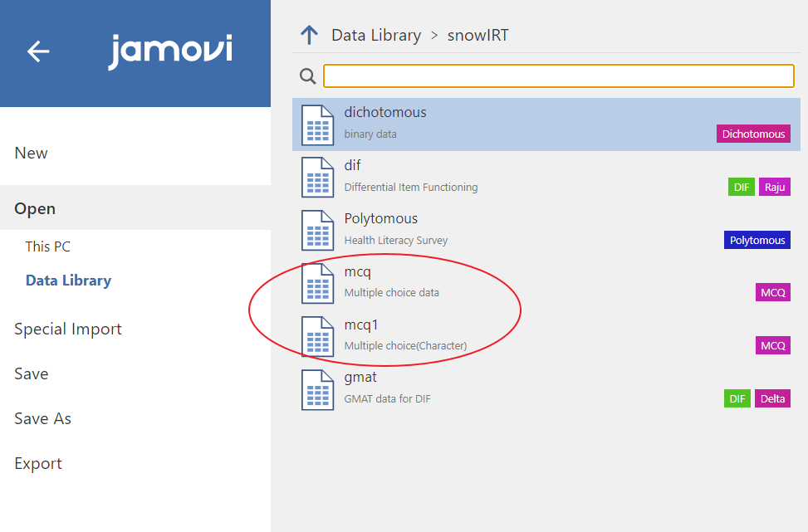This screenshot has width=808, height=532.
Task: Click the Raju tag
Action: click(775, 187)
